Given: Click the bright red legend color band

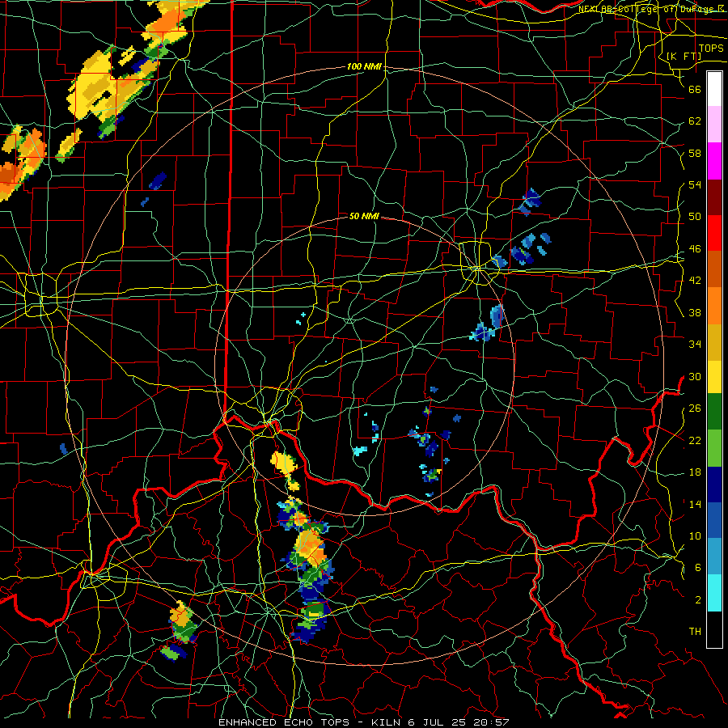Looking at the screenshot, I should [x=714, y=233].
